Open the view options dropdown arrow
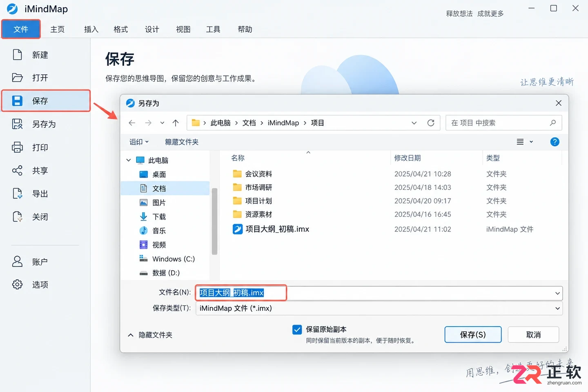Image resolution: width=588 pixels, height=392 pixels. 531,142
